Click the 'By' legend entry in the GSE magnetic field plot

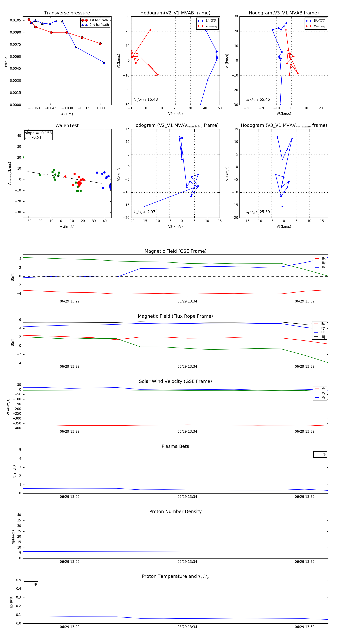(320, 263)
